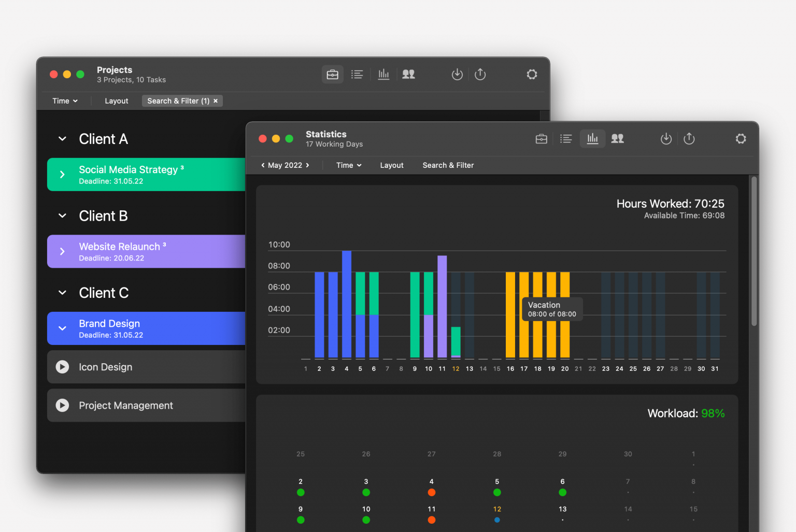Open settings gear in Statistics window
This screenshot has width=796, height=532.
tap(741, 138)
